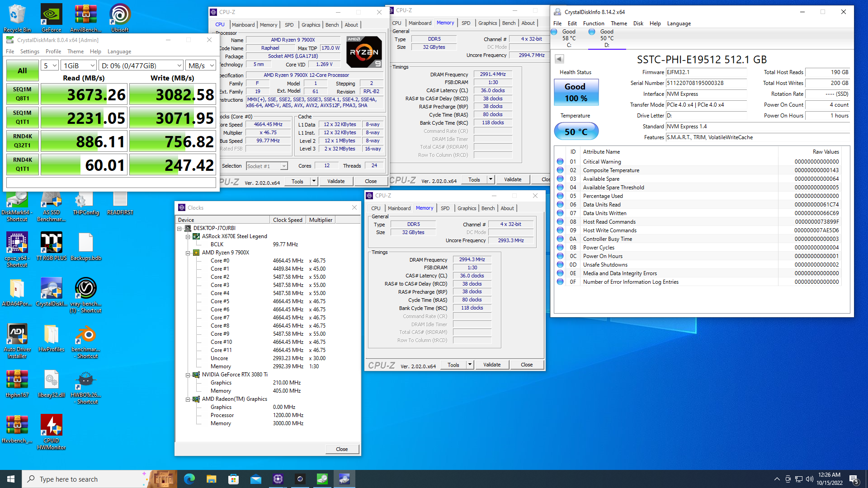Select Core #2 row in Clocks window
Image resolution: width=868 pixels, height=488 pixels.
tap(269, 277)
